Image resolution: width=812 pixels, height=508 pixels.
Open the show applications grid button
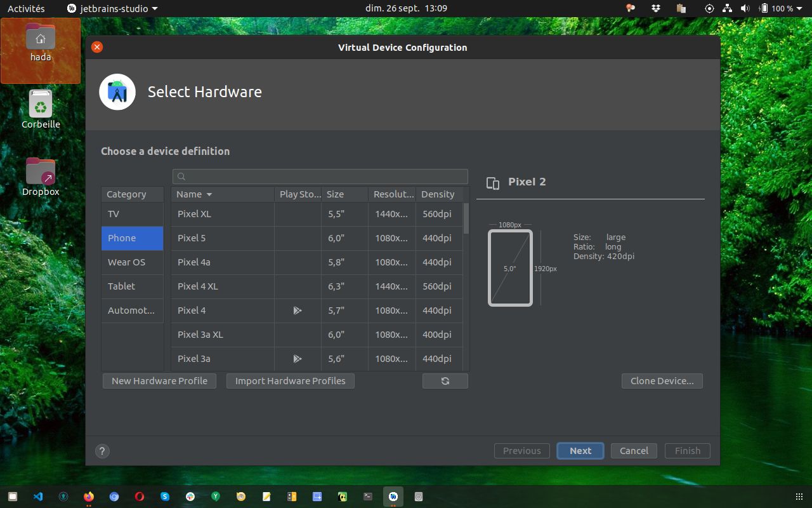pyautogui.click(x=799, y=497)
